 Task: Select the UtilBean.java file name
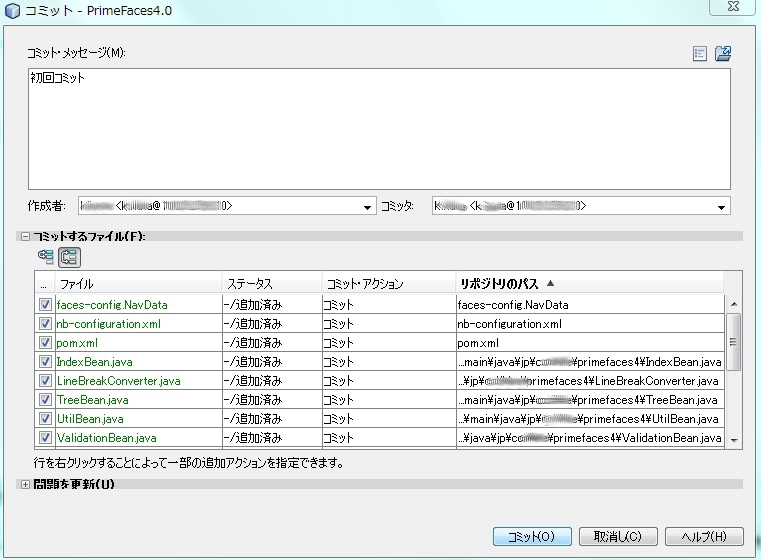coord(90,418)
